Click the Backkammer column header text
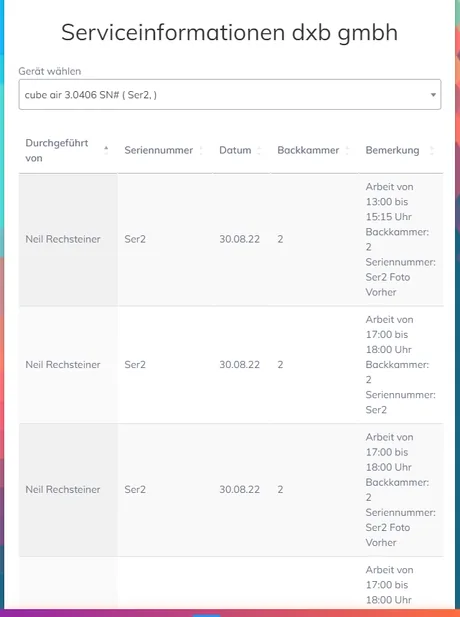This screenshot has height=617, width=460. (x=308, y=150)
